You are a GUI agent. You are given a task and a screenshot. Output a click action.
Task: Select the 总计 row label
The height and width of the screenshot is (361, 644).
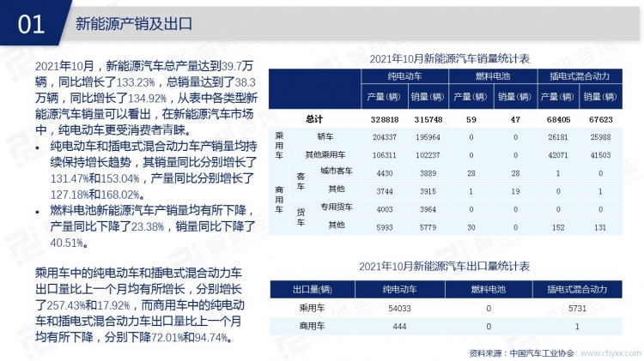(x=314, y=119)
